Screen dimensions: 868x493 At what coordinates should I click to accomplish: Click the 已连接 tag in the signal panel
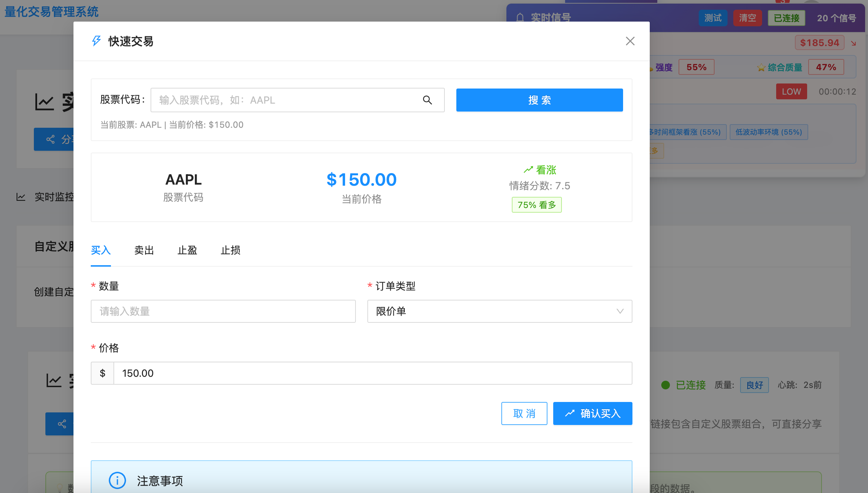click(x=787, y=18)
